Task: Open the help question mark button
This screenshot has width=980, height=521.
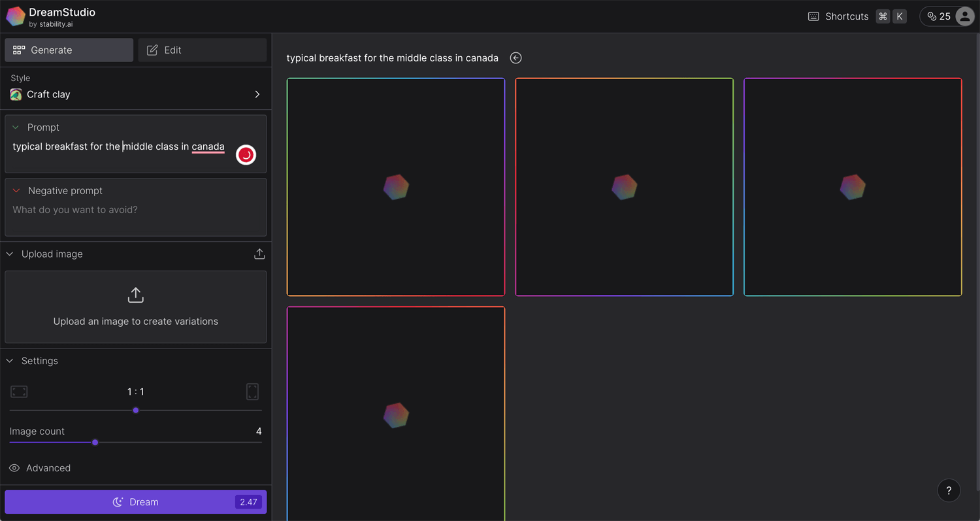Action: point(949,490)
